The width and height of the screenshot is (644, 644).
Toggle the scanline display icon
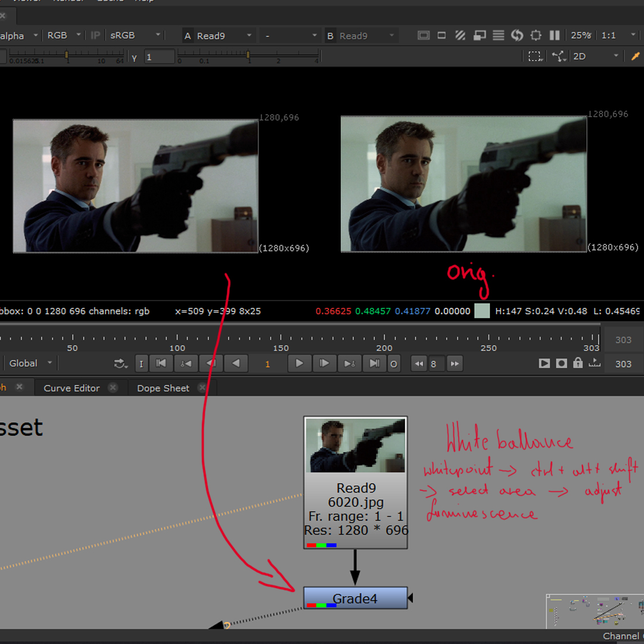tap(498, 36)
